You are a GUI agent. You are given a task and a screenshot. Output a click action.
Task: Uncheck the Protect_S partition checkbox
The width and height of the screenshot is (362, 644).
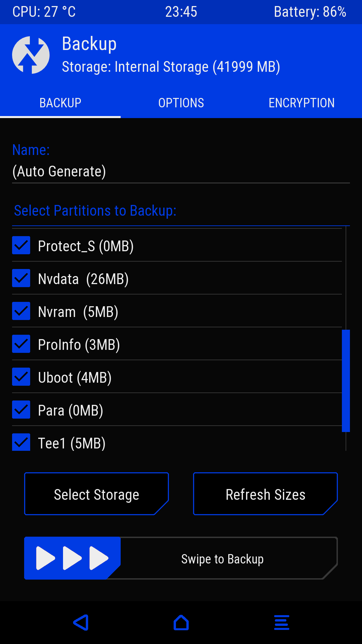21,246
